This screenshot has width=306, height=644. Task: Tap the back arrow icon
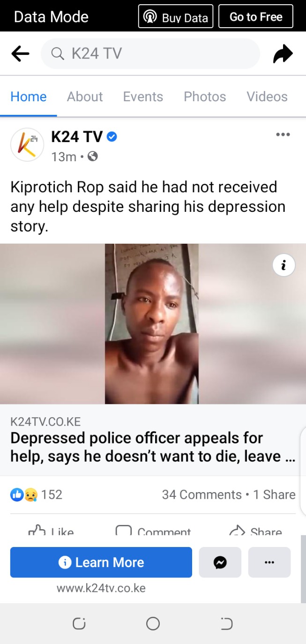[x=20, y=54]
